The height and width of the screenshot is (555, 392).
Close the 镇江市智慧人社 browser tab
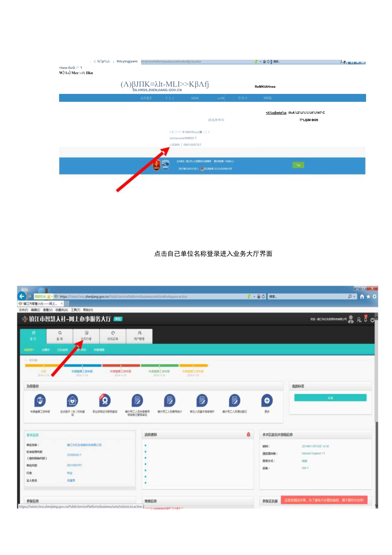[x=61, y=303]
